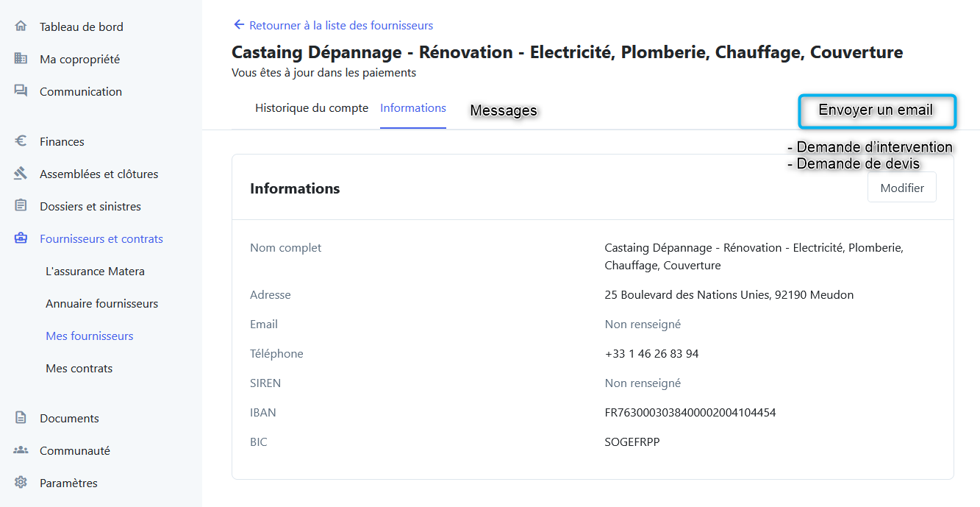
Task: Click the chat bubble icon for Communication
Action: click(x=21, y=91)
